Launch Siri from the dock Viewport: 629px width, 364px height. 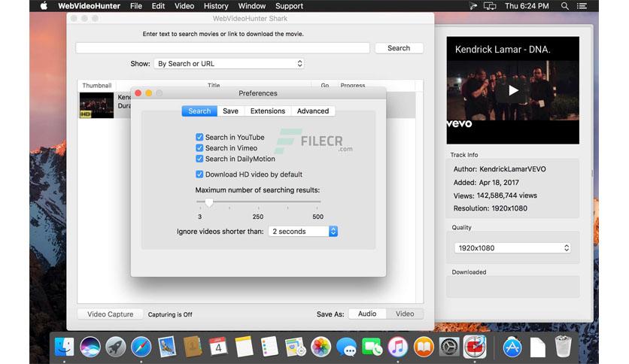pyautogui.click(x=90, y=347)
